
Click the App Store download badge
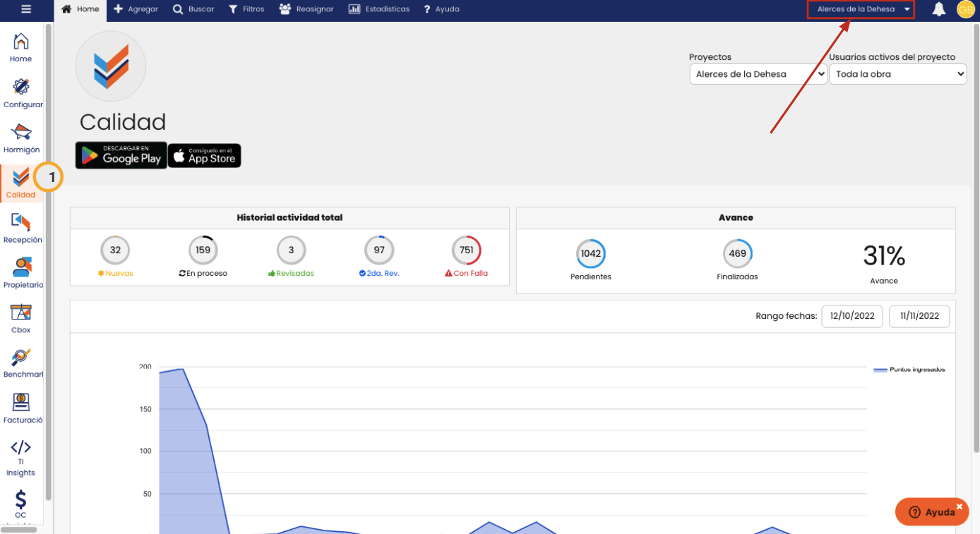204,156
